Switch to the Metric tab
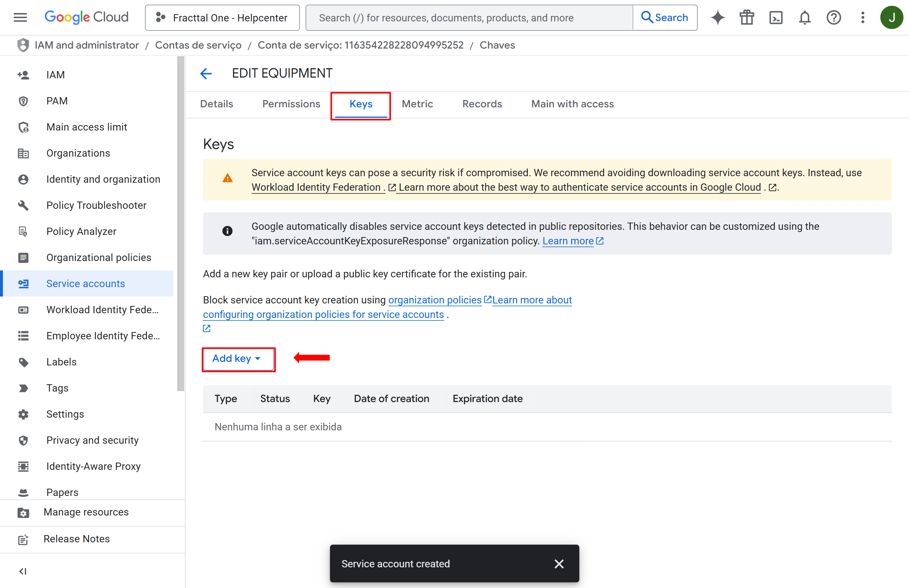 coord(417,104)
